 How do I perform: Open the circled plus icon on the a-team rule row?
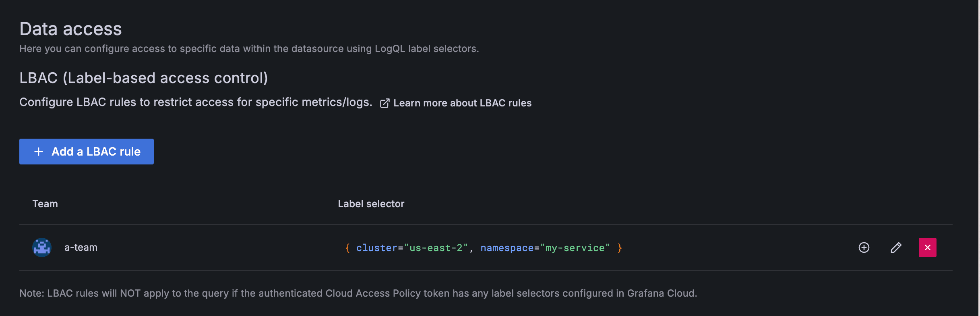[x=864, y=247]
